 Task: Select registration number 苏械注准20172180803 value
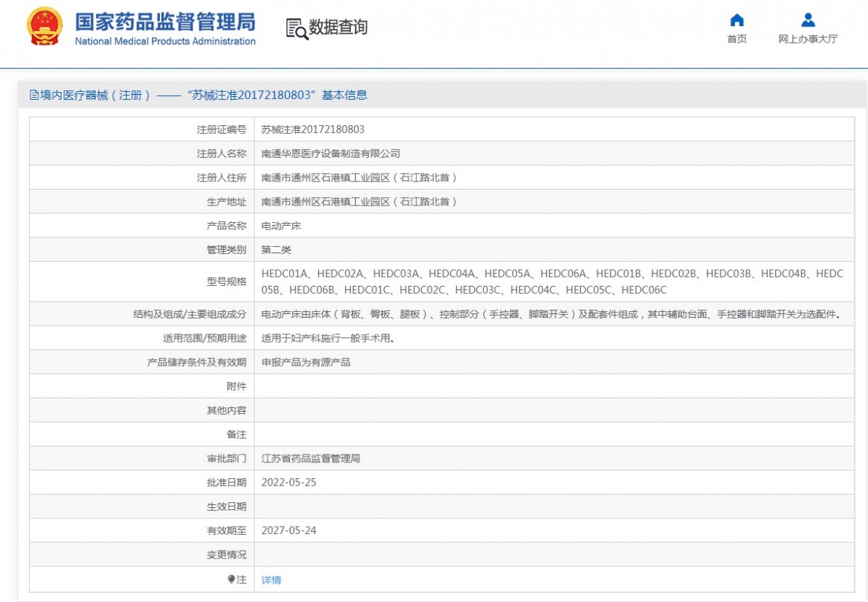(x=312, y=130)
